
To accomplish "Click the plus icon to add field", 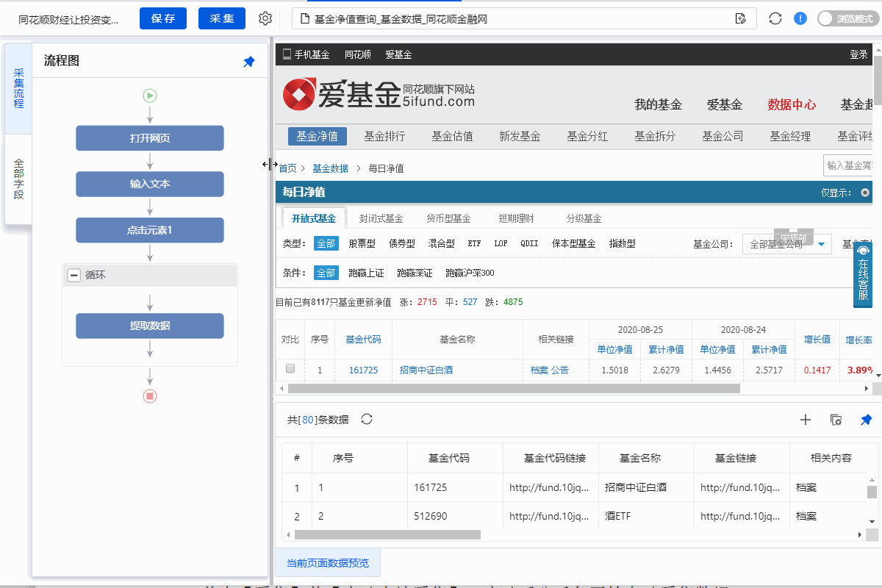I will pos(806,420).
